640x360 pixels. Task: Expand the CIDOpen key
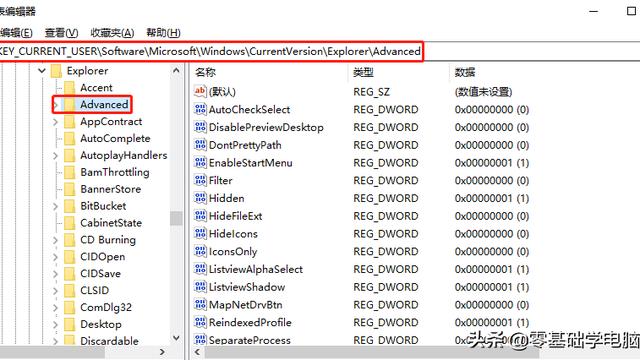(x=56, y=257)
